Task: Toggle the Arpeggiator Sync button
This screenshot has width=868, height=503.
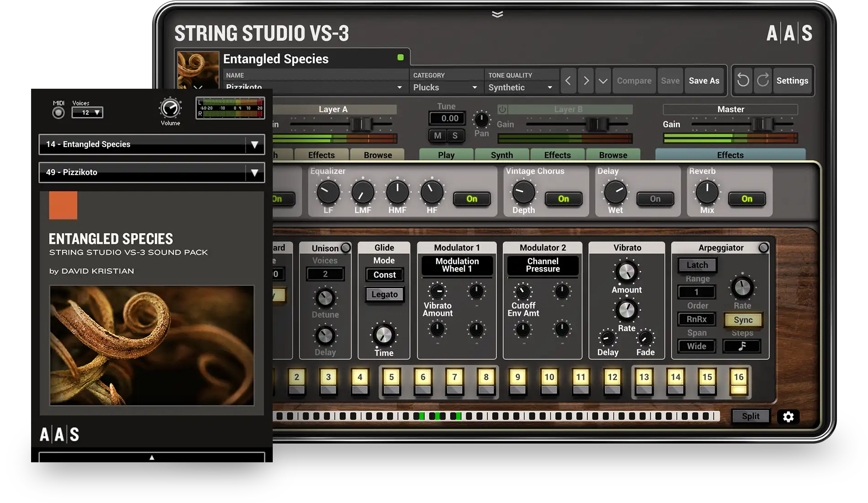Action: click(x=743, y=320)
